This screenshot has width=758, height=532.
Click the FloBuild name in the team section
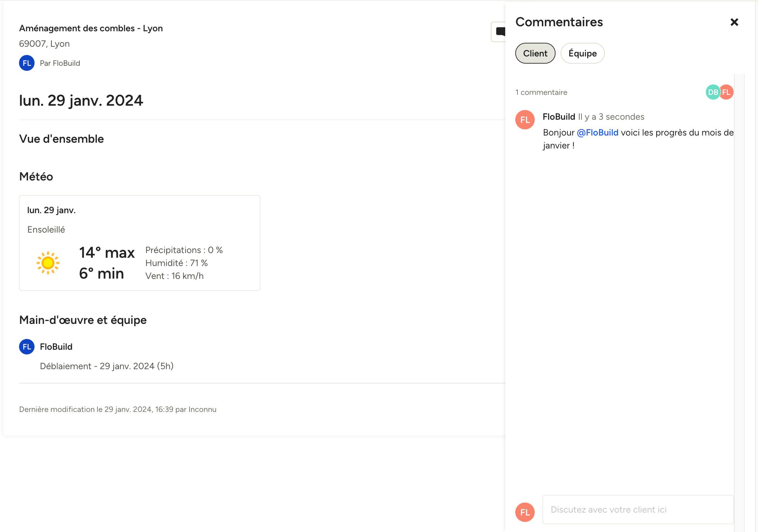coord(56,347)
